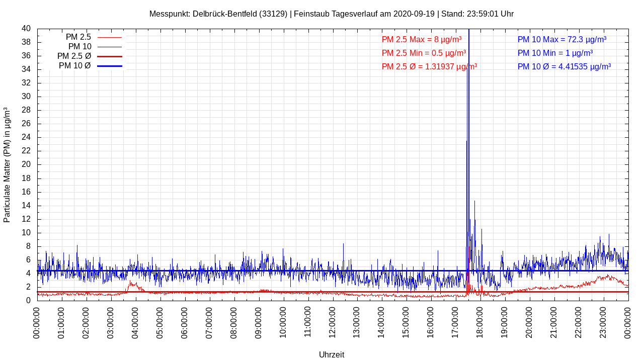Viewport: 644px width, 362px height.
Task: Select the PM 10 Max = 72.3 µg/m³ label
Action: coord(561,39)
